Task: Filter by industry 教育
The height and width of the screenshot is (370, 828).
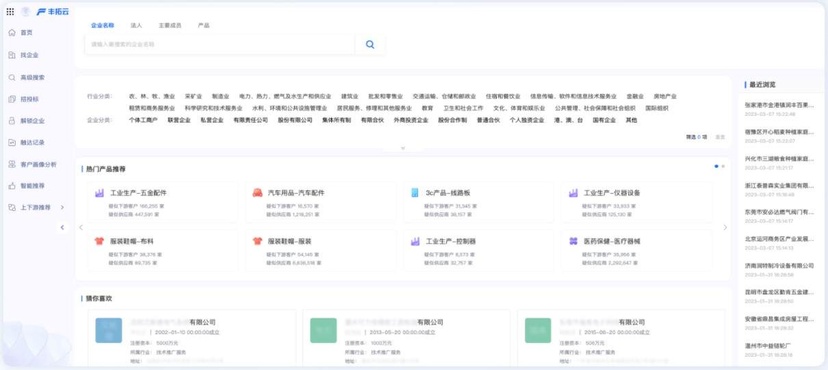Action: click(427, 108)
